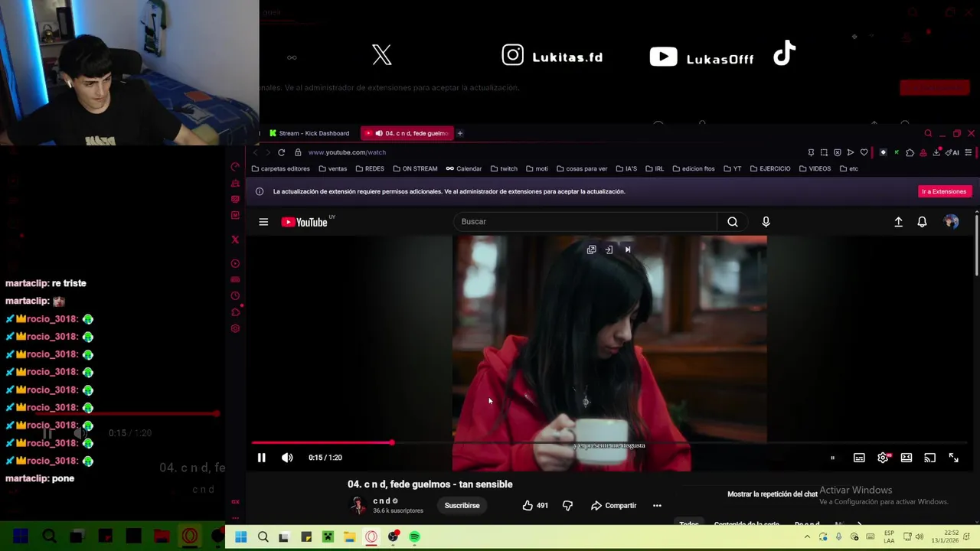Open browser extensions cube icon
This screenshot has height=551, width=980.
point(910,152)
